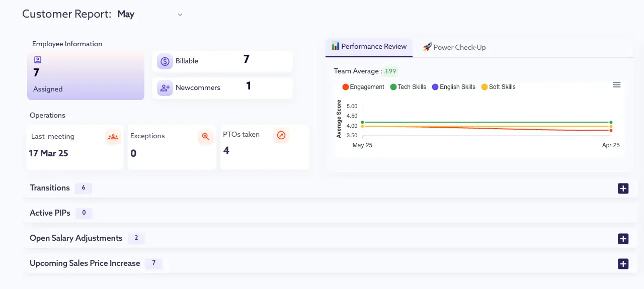
Task: Click the Newcommers add-person icon
Action: coord(165,88)
